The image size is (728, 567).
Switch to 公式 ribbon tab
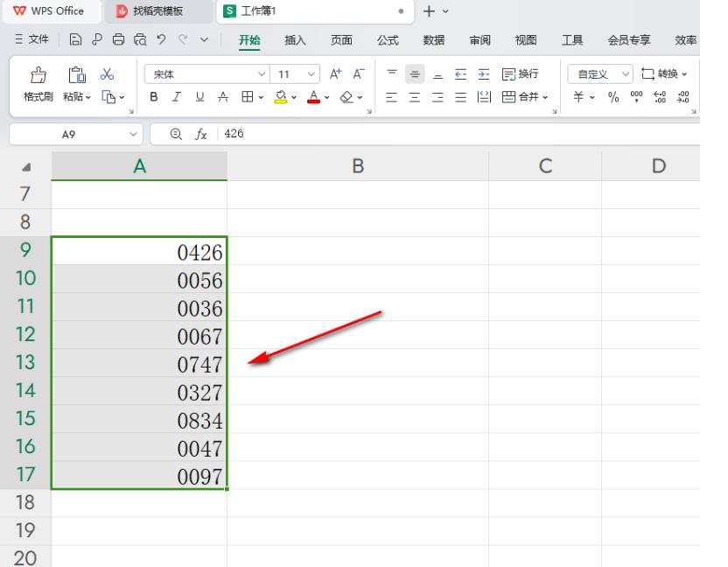click(388, 40)
